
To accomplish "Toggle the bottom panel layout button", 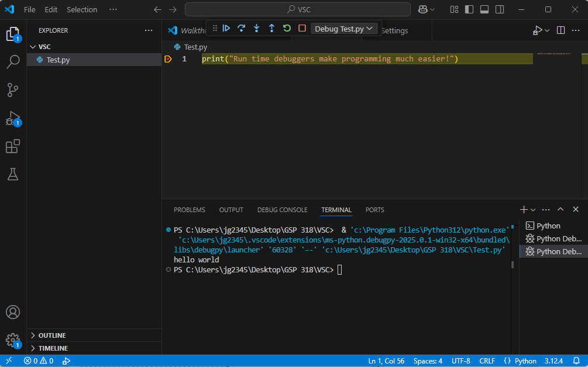I will (484, 9).
